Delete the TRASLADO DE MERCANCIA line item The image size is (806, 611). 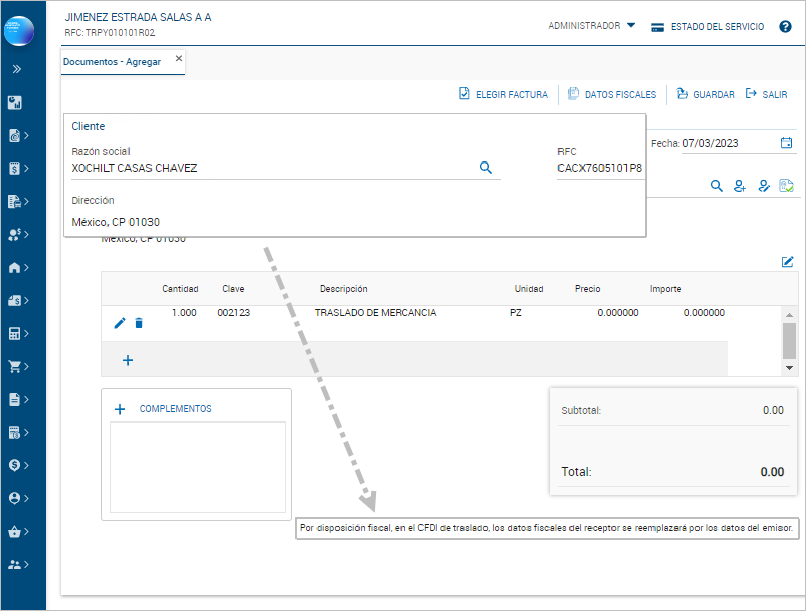[x=139, y=323]
